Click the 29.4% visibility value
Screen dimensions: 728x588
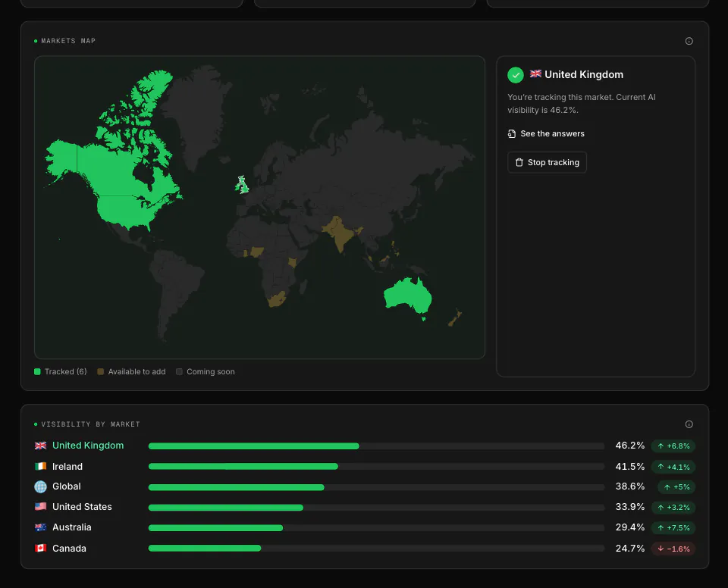point(630,527)
